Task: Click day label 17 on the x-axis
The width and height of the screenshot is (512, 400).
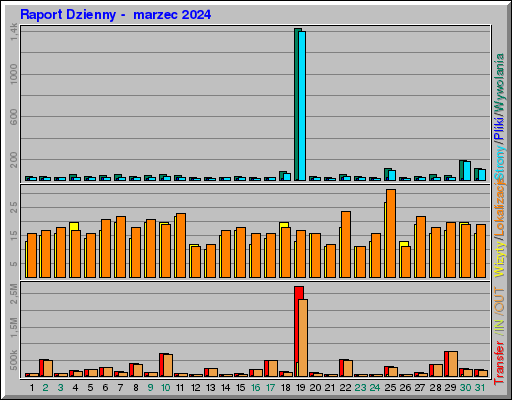Action: coord(270,388)
